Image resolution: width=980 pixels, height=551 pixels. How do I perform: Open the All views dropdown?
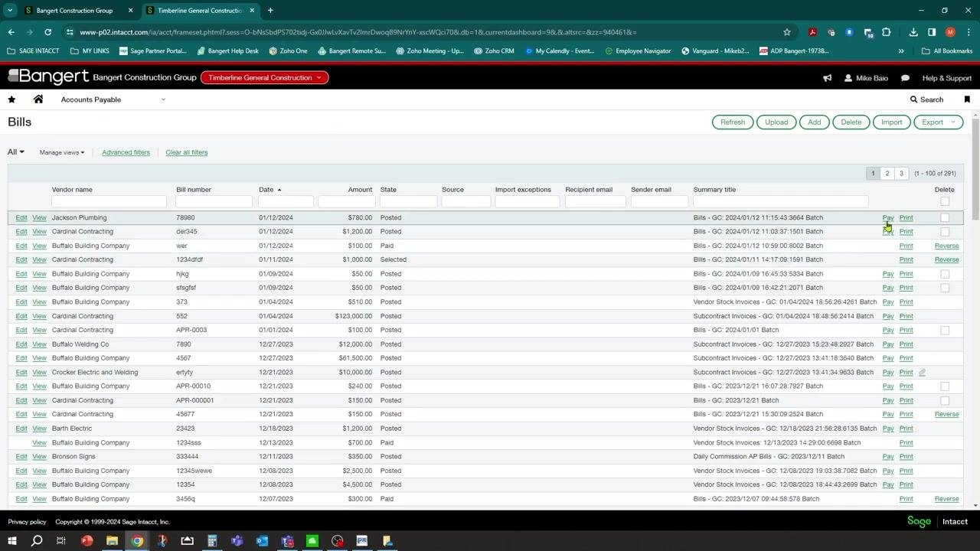(15, 152)
